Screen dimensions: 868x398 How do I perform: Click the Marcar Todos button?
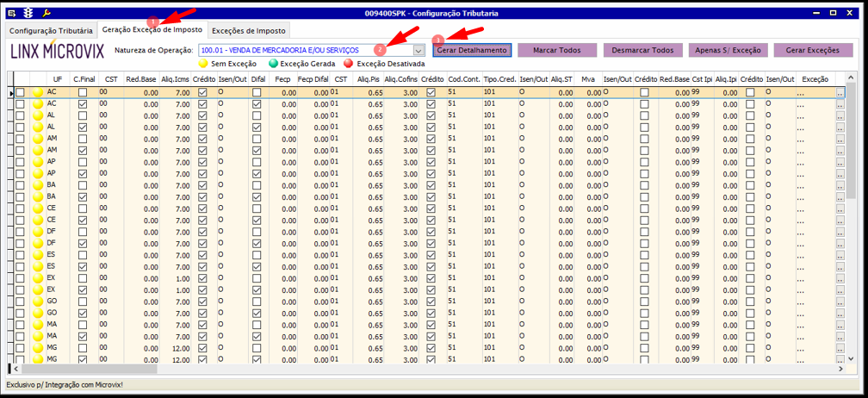tap(556, 51)
